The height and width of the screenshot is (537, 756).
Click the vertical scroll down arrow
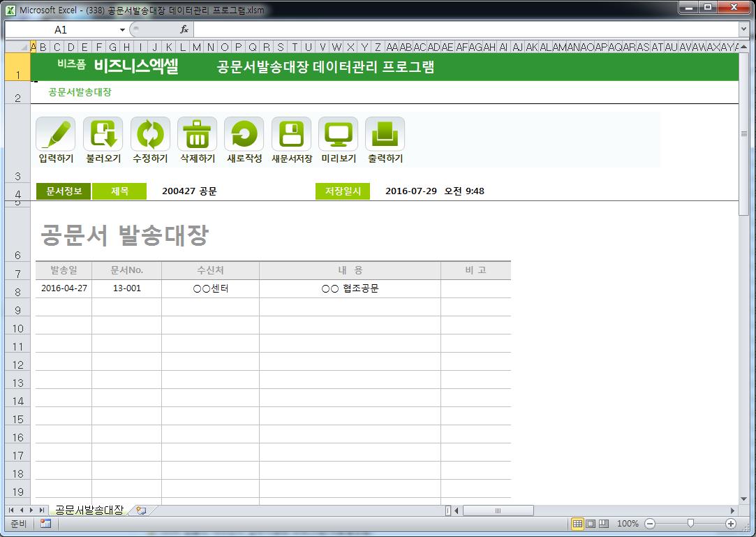(x=743, y=499)
